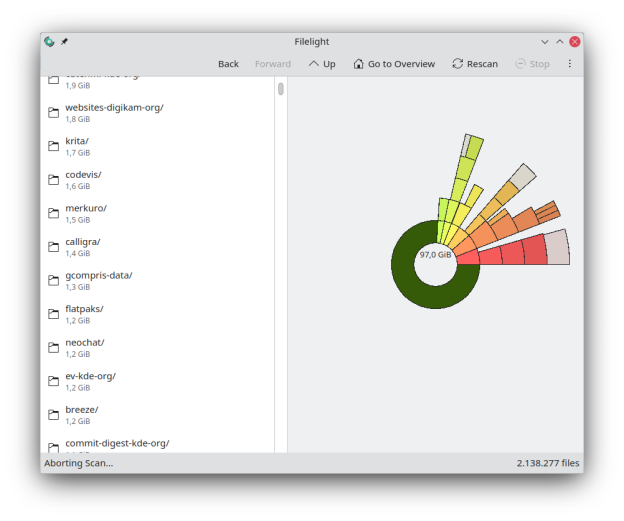624x521 pixels.
Task: Click the folder icon beside neochat/
Action: coord(54,347)
